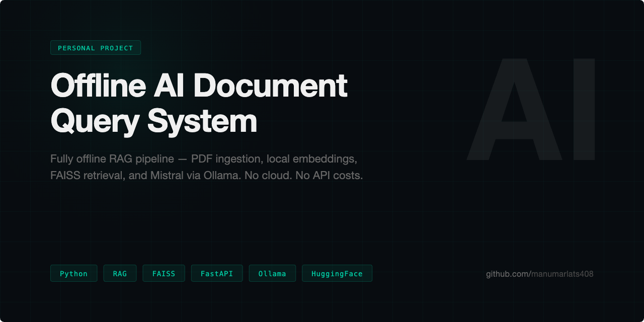644x322 pixels.
Task: Click the 'Query System' heading line
Action: pos(154,121)
